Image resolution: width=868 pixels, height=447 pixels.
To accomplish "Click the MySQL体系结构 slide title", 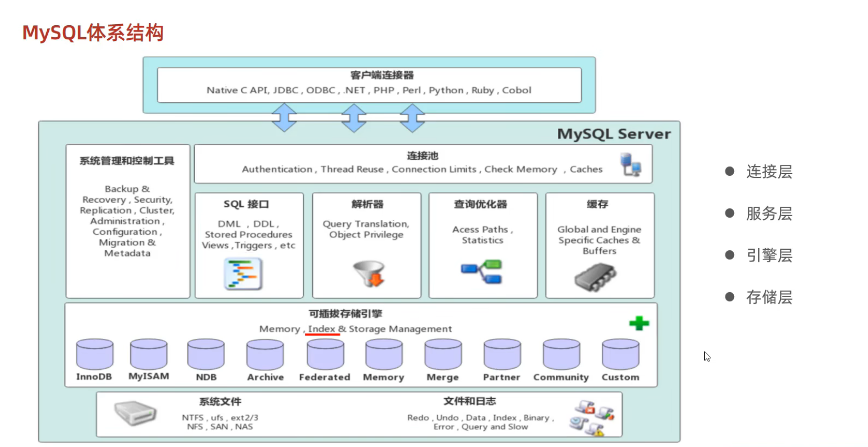I will (93, 33).
